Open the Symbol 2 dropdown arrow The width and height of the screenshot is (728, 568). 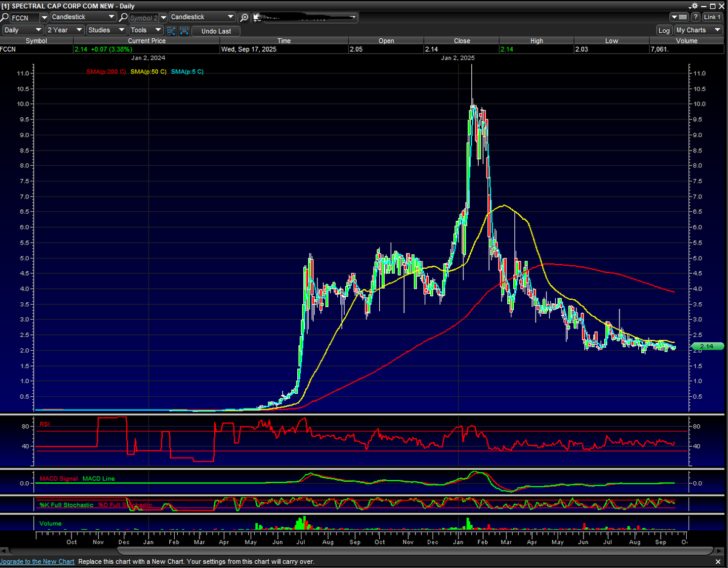(x=163, y=18)
